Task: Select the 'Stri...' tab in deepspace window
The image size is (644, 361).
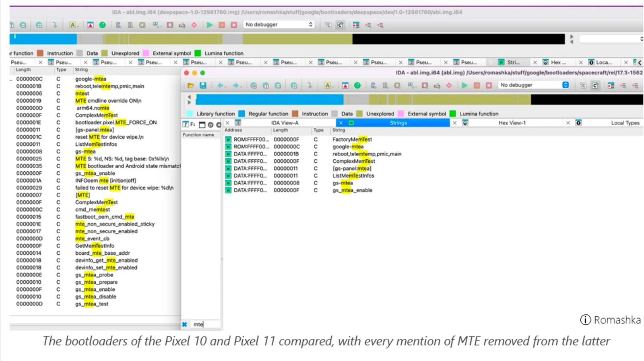Action: click(513, 62)
